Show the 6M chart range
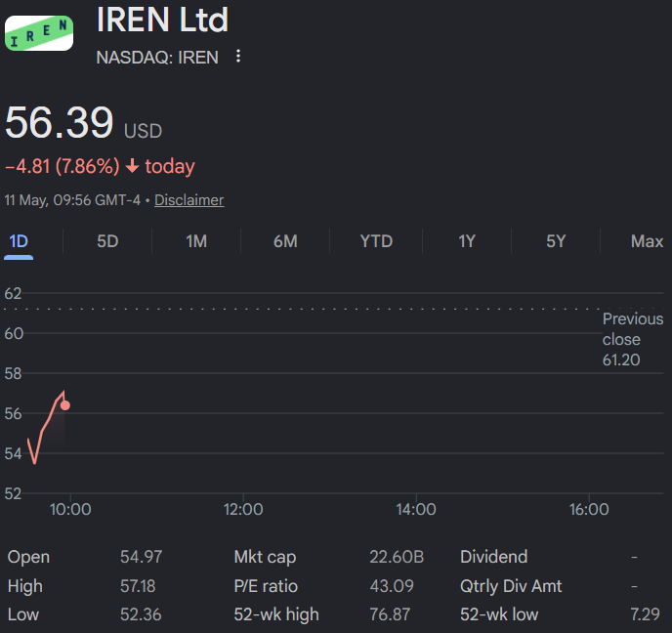The height and width of the screenshot is (633, 672). point(285,241)
